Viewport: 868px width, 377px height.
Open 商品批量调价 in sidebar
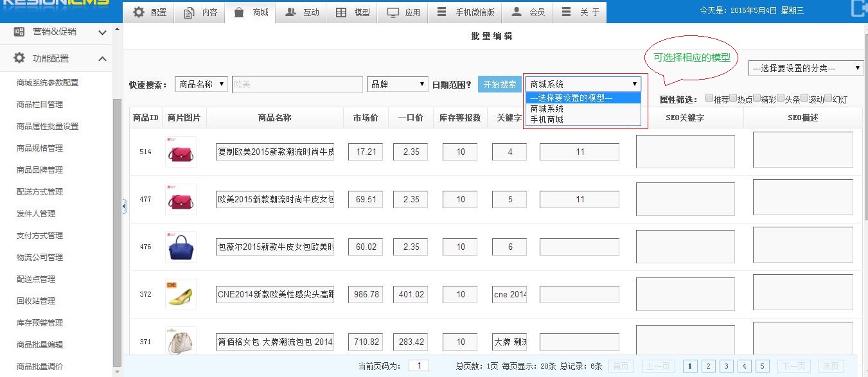click(40, 367)
